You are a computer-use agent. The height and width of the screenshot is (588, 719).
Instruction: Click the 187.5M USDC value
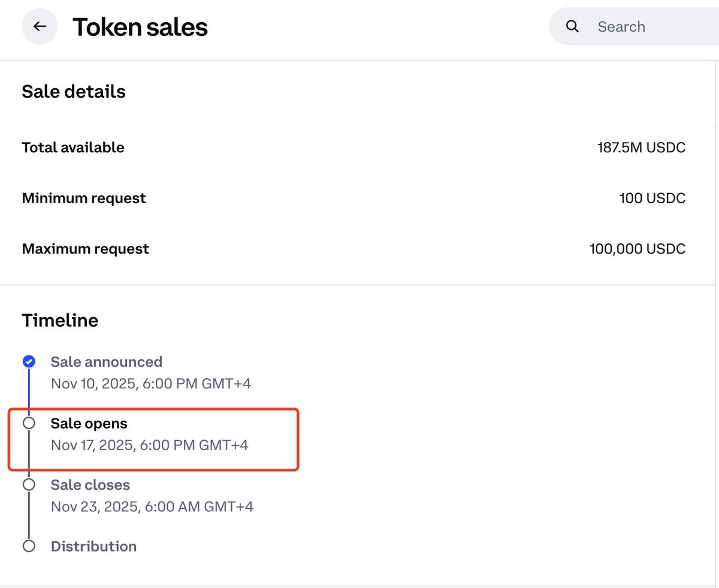pyautogui.click(x=641, y=147)
